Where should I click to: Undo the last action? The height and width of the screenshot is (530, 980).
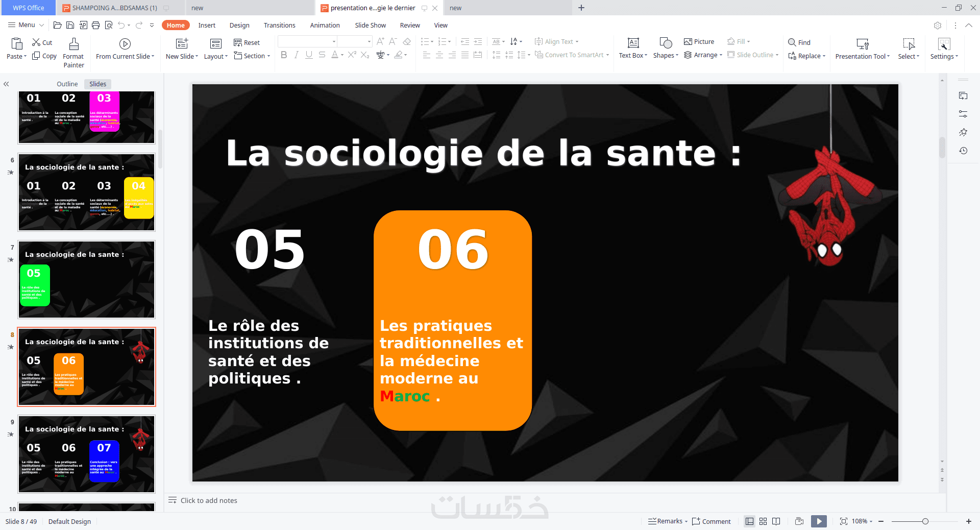click(x=121, y=25)
